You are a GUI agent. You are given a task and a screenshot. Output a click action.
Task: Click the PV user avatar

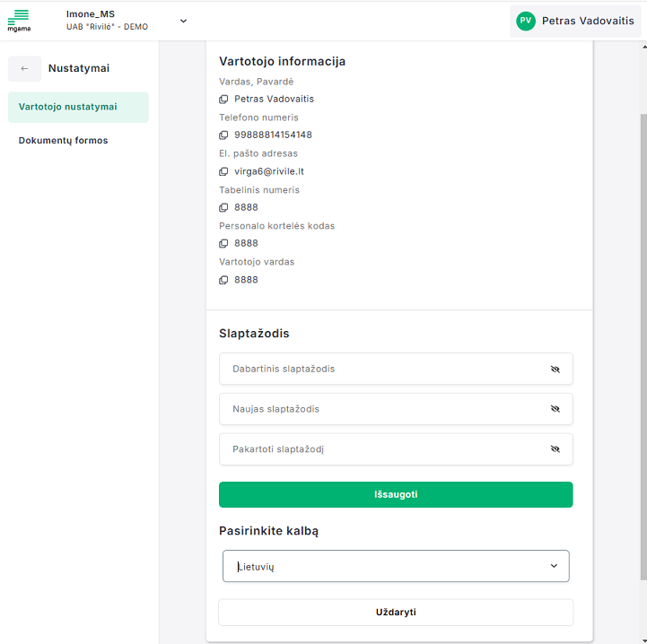[525, 21]
